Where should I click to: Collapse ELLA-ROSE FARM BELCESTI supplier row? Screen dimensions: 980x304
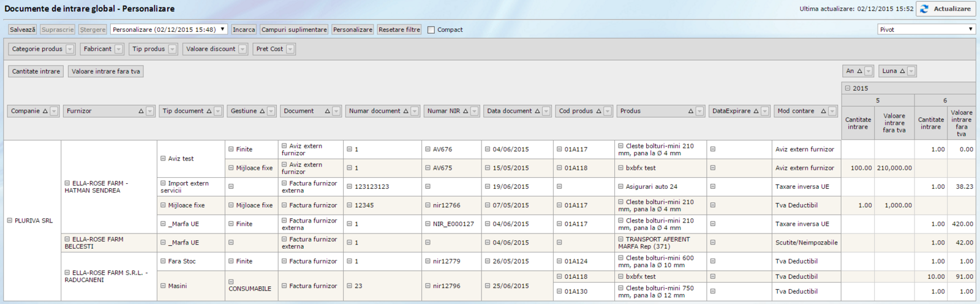tap(67, 240)
